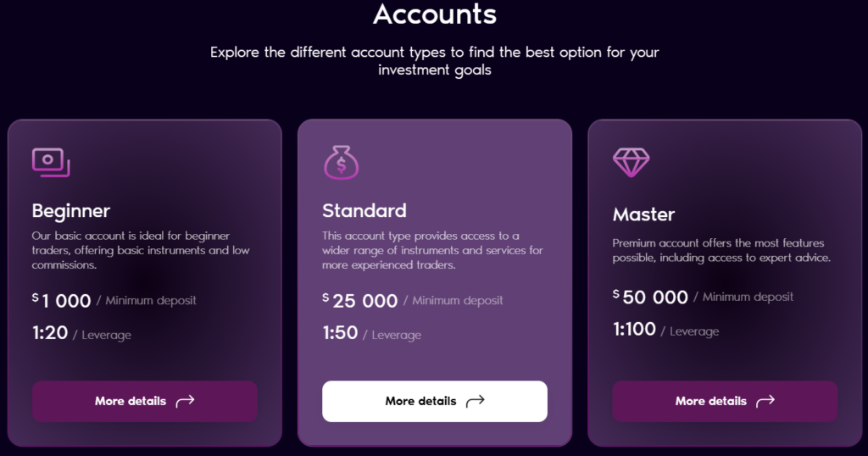The image size is (868, 456).
Task: Click the Standard account money bag icon
Action: pyautogui.click(x=341, y=162)
